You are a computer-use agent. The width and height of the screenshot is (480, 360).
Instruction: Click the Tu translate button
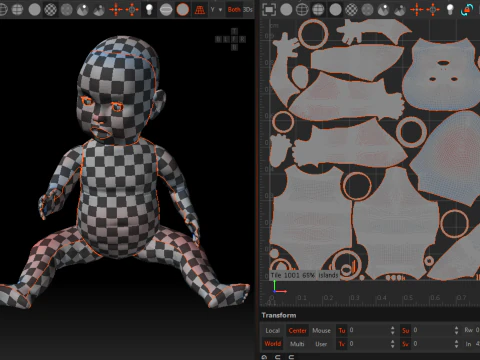click(x=342, y=330)
